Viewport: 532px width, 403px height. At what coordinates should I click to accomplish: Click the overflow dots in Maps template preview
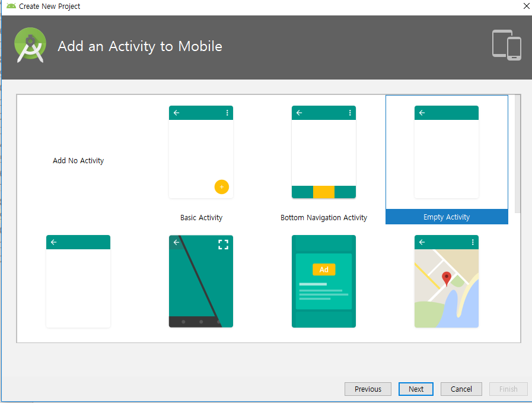pyautogui.click(x=473, y=242)
